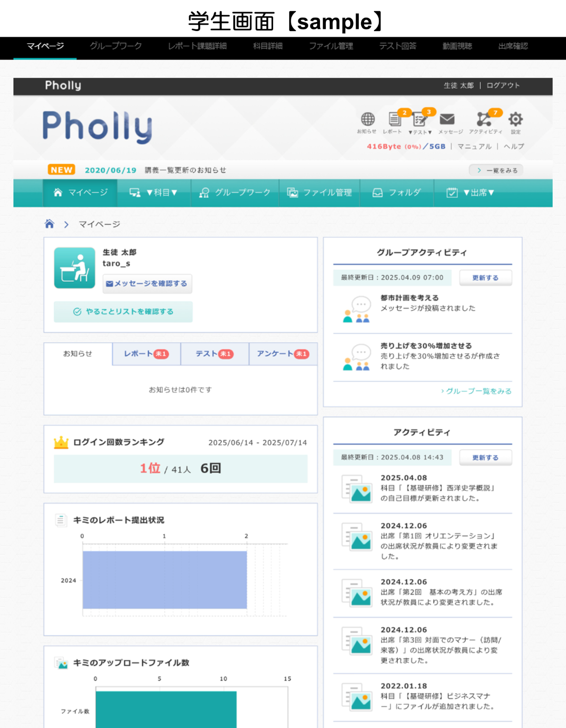566x728 pixels.
Task: Expand the ▼科目▼ navigation menu
Action: 154,193
